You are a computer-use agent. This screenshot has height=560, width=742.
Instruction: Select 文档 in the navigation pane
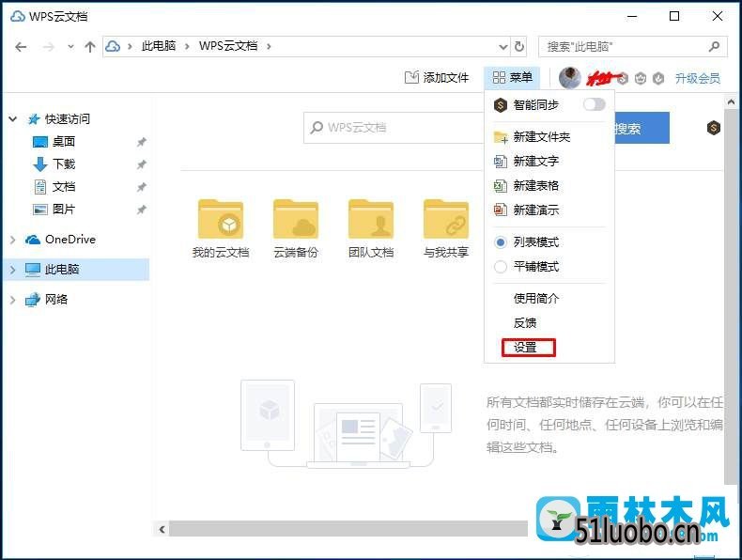64,186
